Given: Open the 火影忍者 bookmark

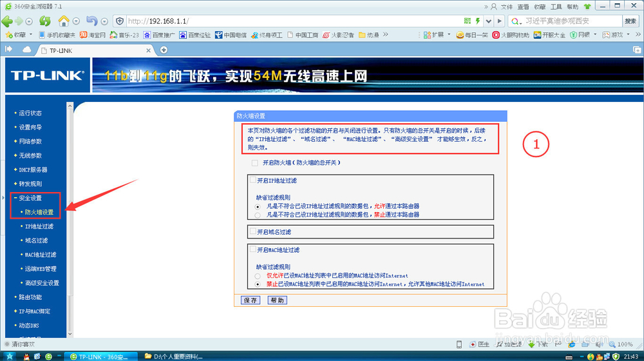Looking at the screenshot, I should [x=338, y=35].
